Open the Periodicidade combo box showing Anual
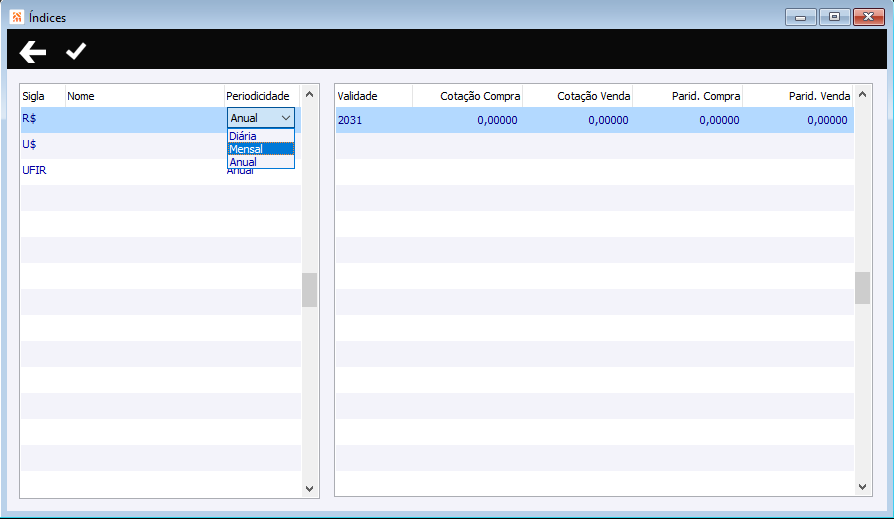The height and width of the screenshot is (519, 894). click(x=261, y=118)
